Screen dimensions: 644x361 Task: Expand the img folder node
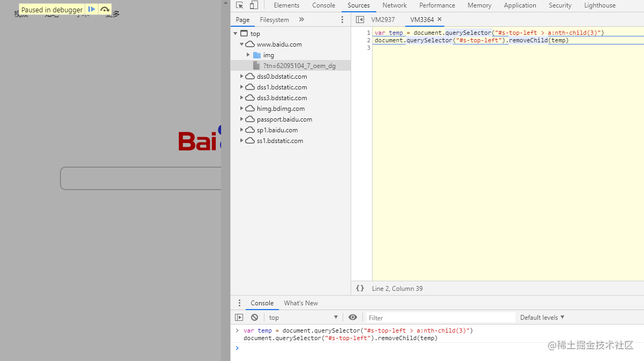click(248, 55)
